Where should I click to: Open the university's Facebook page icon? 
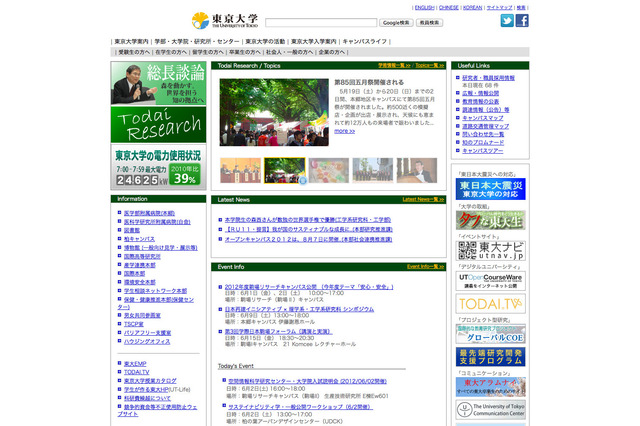tap(522, 20)
